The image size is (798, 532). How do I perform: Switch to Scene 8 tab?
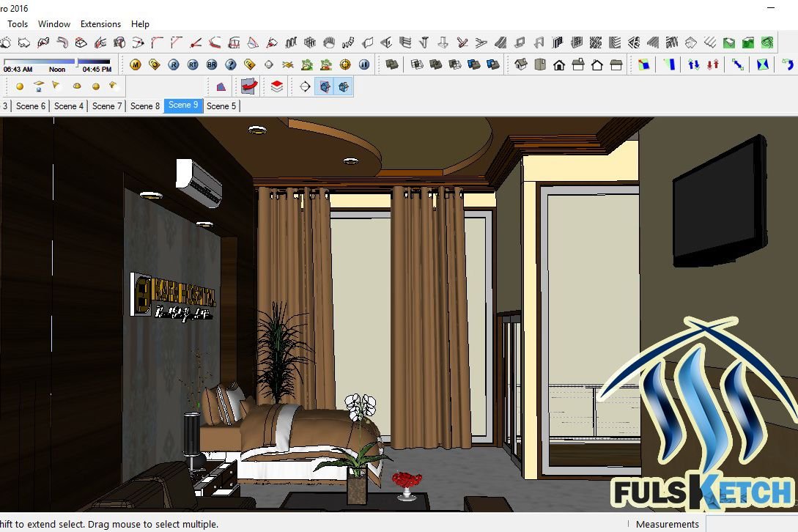[145, 106]
